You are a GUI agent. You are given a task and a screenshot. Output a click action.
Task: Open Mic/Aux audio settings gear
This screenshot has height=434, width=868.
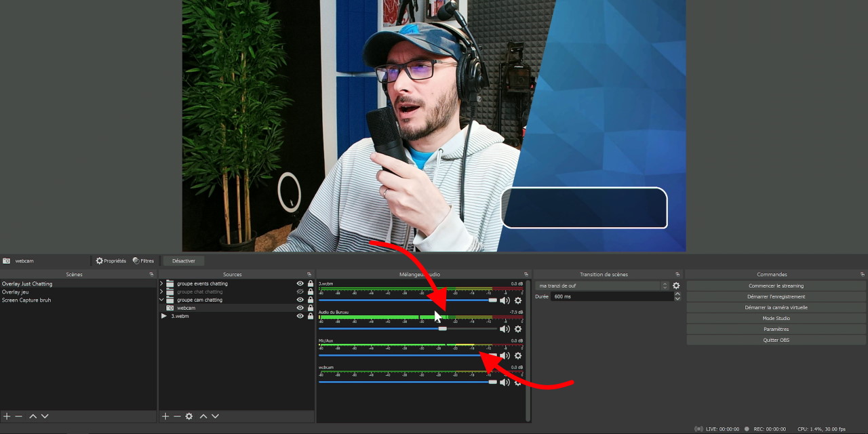click(x=518, y=355)
